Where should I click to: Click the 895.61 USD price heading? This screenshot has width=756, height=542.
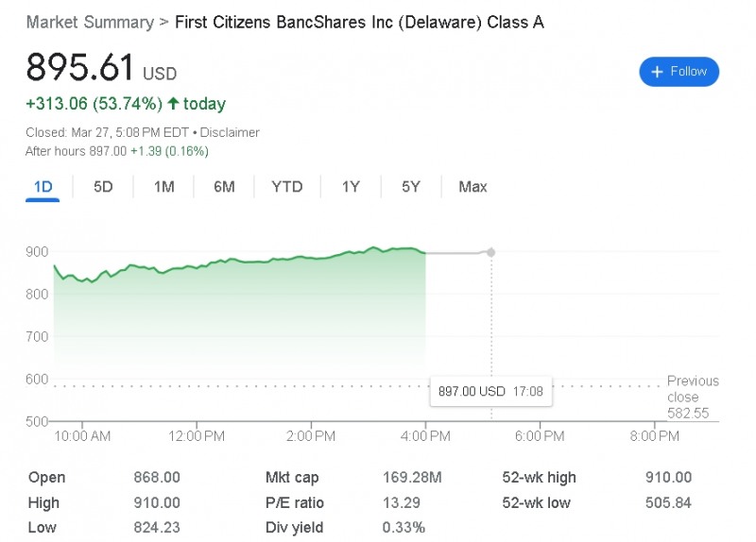pos(101,67)
